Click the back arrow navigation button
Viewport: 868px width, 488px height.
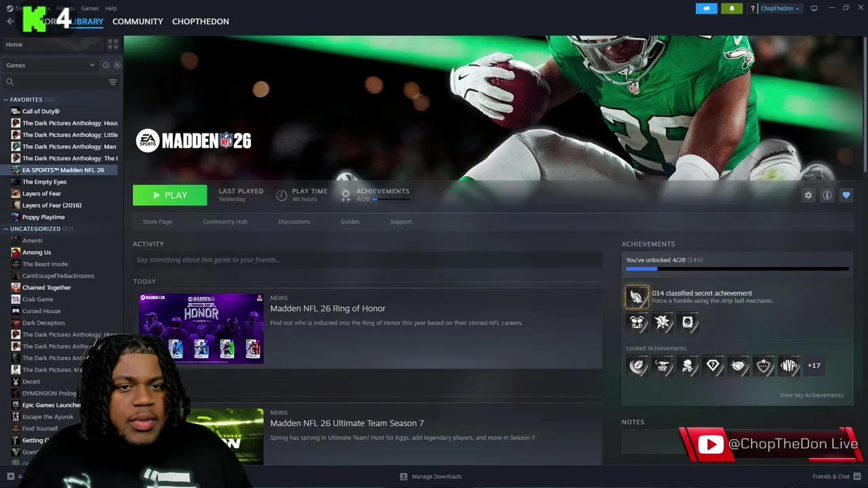point(9,22)
